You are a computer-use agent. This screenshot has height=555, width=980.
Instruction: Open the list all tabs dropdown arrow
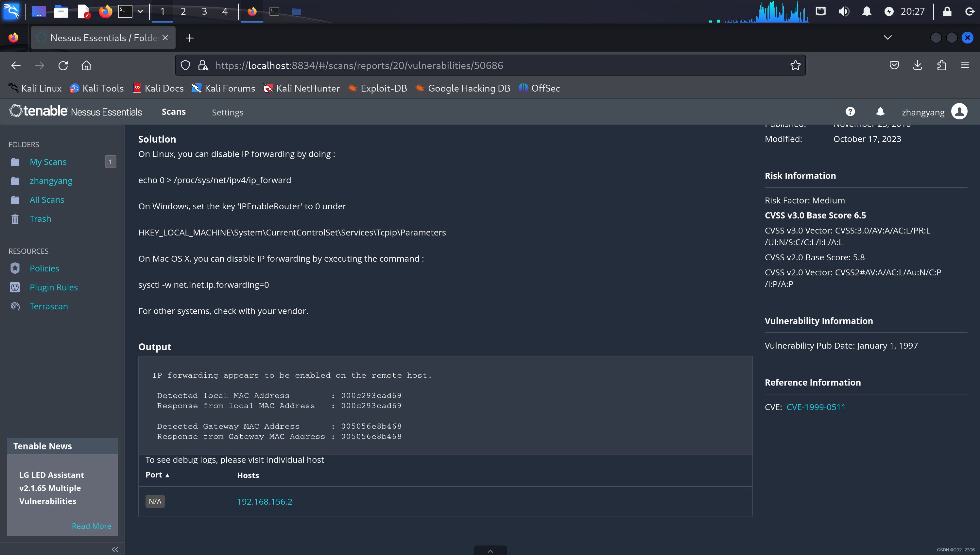click(x=887, y=38)
